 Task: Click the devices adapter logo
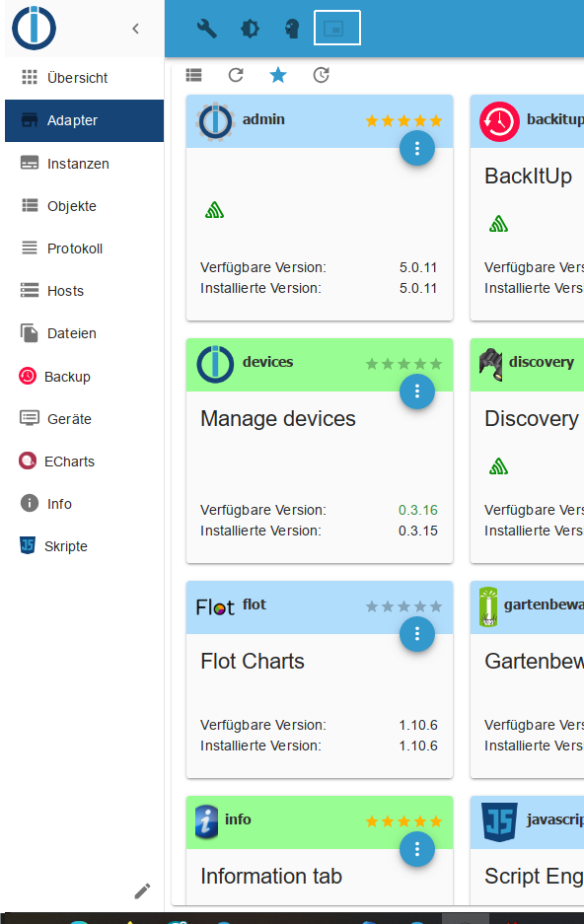click(x=216, y=364)
